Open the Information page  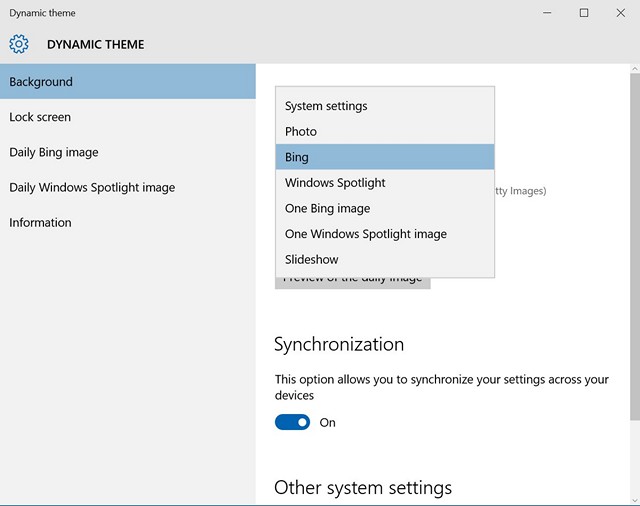[x=128, y=222]
